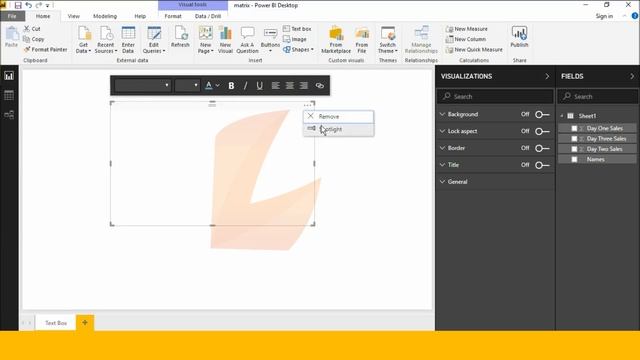Enable the Title toggle

coord(542,165)
